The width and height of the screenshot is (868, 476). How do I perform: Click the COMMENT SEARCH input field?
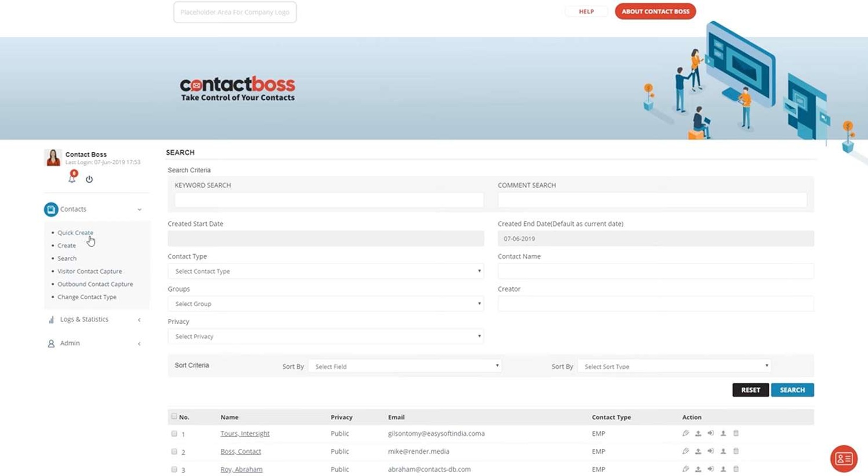[x=652, y=200]
